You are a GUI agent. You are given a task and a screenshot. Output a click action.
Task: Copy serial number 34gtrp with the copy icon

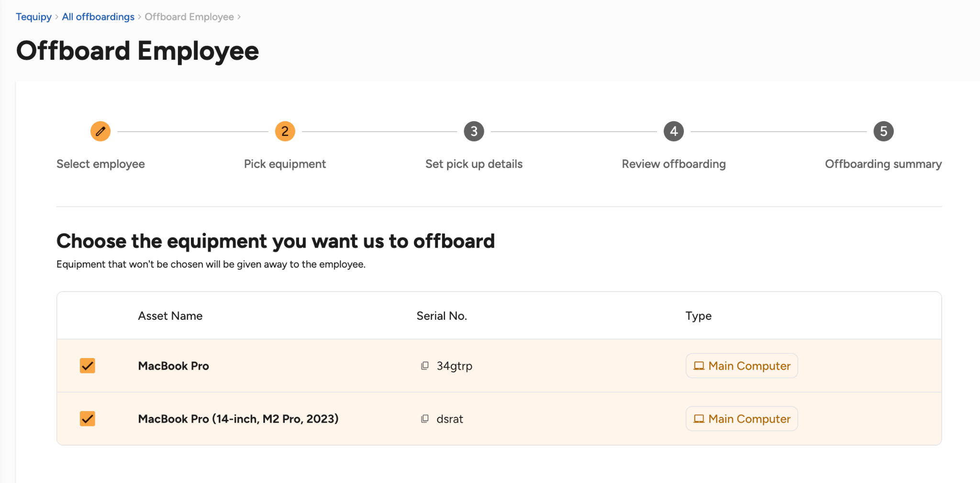pyautogui.click(x=424, y=366)
